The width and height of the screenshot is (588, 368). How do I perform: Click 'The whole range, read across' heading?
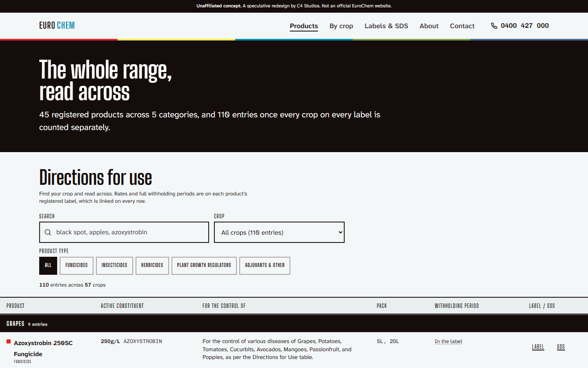pos(105,81)
